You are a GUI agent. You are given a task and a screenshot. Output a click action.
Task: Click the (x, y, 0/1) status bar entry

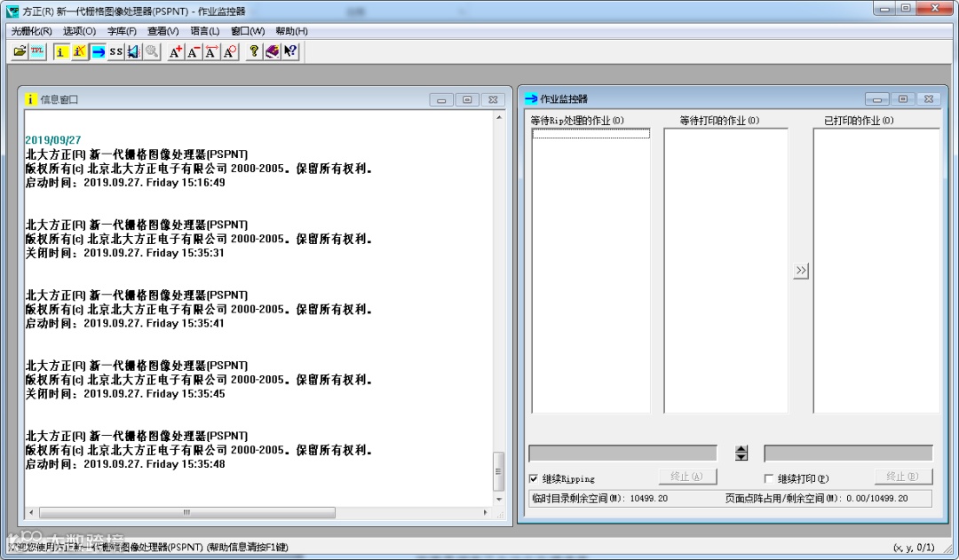coord(914,548)
